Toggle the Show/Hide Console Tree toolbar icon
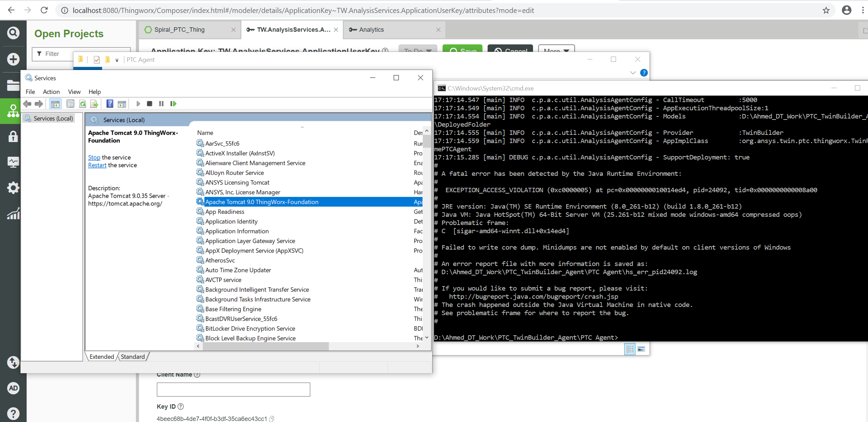 point(55,103)
